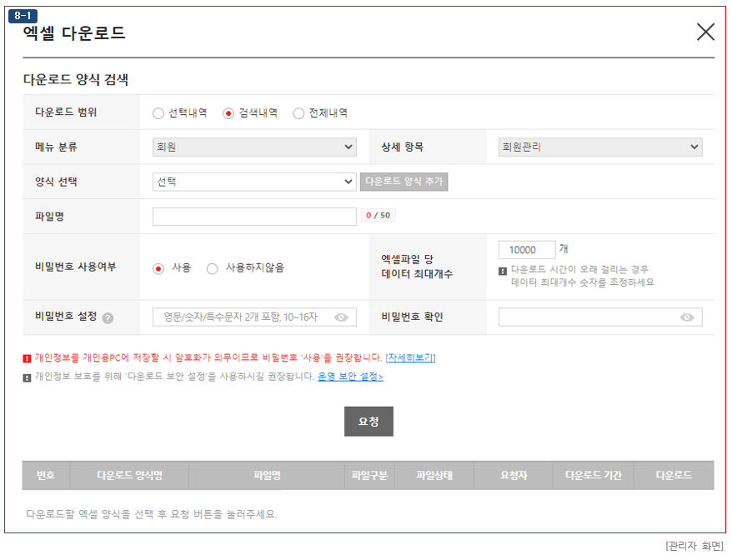
Task: Toggle visibility eye in 비밀번호 확인 field
Action: click(687, 317)
